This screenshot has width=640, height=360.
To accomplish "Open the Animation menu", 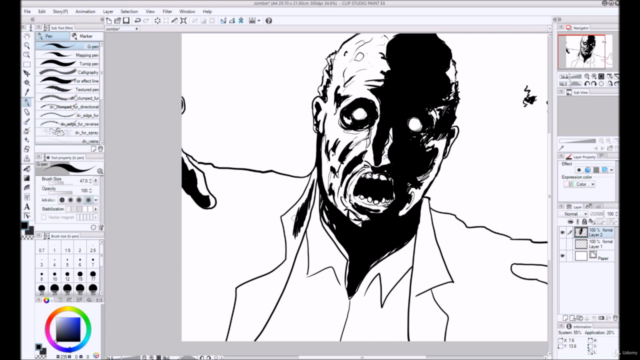I will tap(85, 11).
